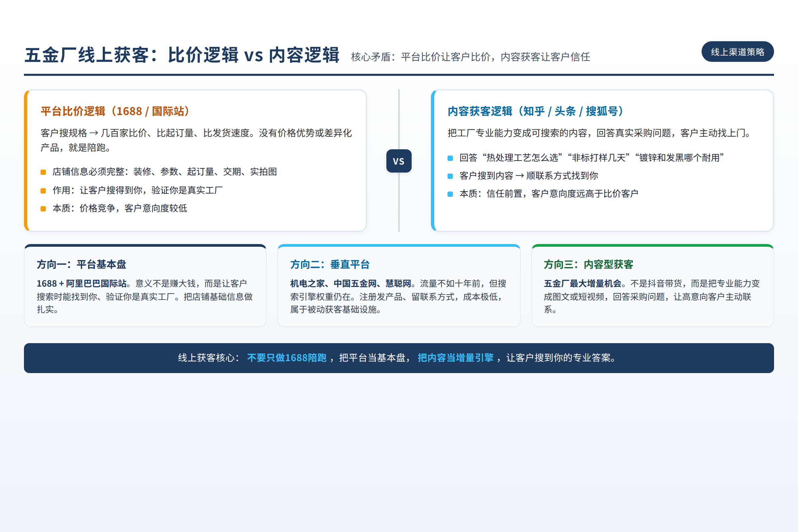The height and width of the screenshot is (532, 798).
Task: Click blue bullet square beside 本质：信任前置
Action: point(450,194)
